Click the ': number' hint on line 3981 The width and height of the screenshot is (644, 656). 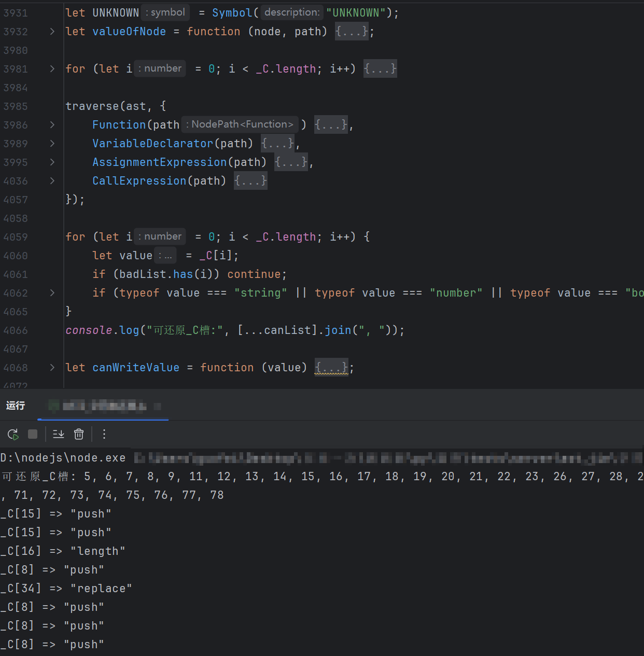(160, 68)
